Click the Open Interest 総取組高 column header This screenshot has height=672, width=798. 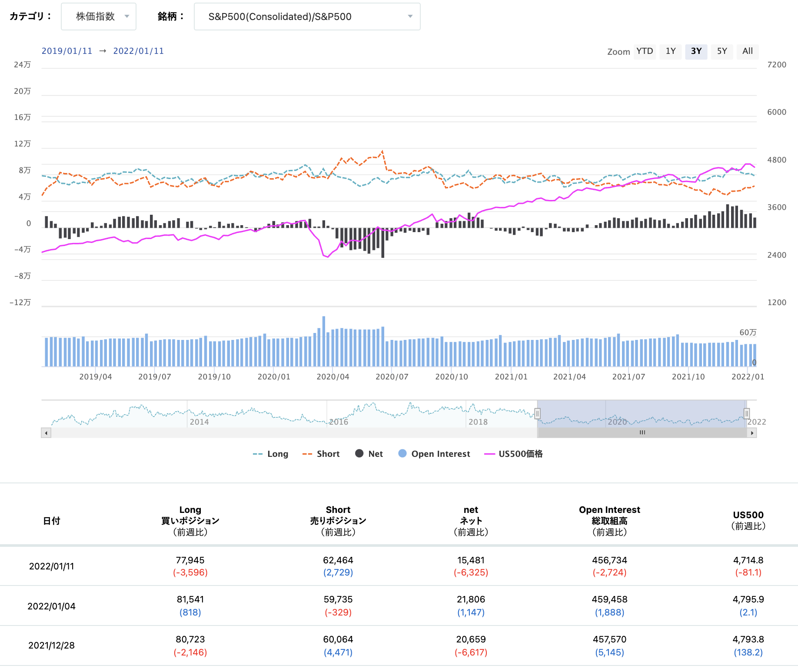(610, 521)
